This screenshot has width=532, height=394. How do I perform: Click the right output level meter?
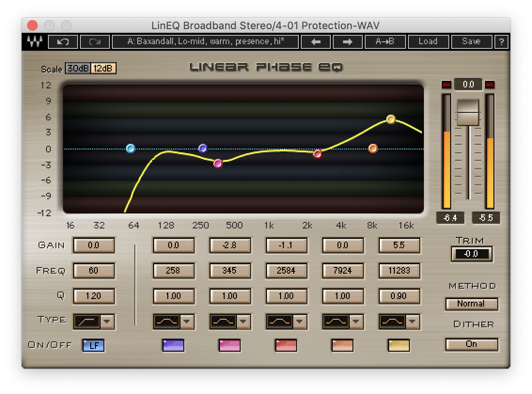pyautogui.click(x=490, y=151)
